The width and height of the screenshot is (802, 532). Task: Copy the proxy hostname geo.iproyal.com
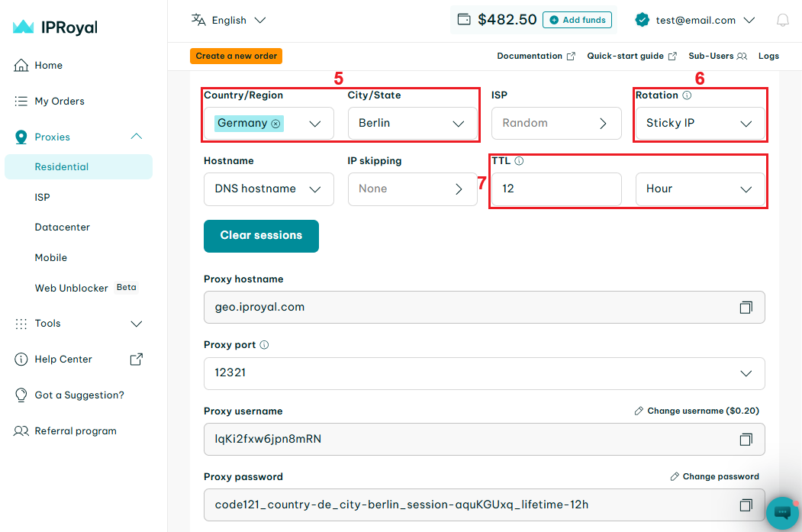[746, 308]
